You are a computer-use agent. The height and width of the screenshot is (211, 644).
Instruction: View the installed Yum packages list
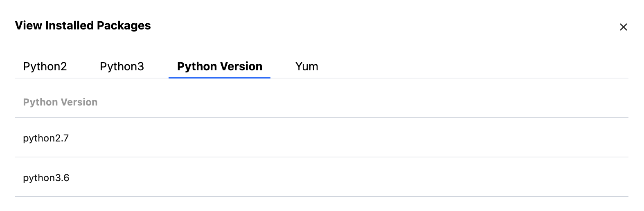point(307,66)
